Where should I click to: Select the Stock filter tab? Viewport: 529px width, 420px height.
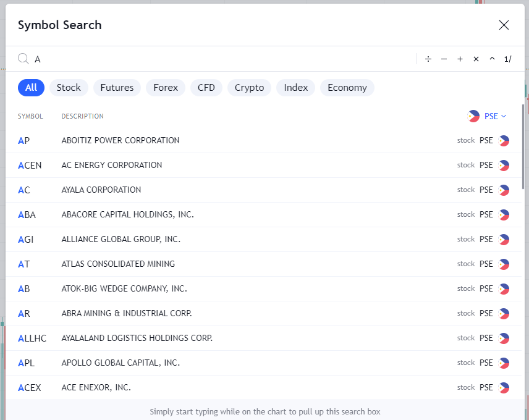click(69, 88)
